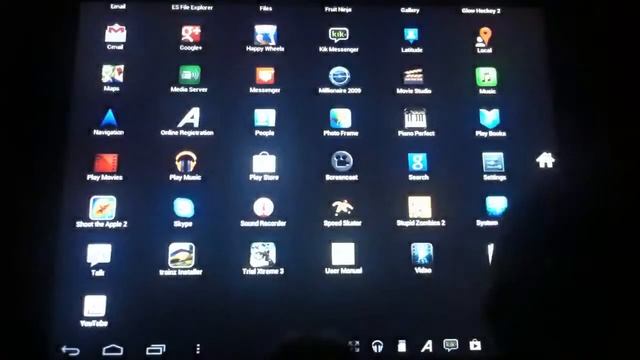Screen dimensions: 640x360
Task: Launch the Screencast app
Action: tap(342, 162)
